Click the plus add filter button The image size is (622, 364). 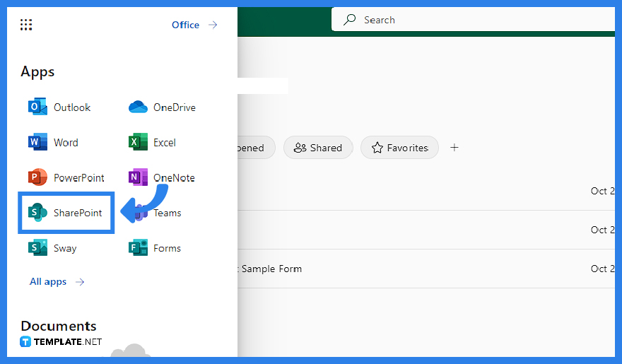[x=454, y=148]
